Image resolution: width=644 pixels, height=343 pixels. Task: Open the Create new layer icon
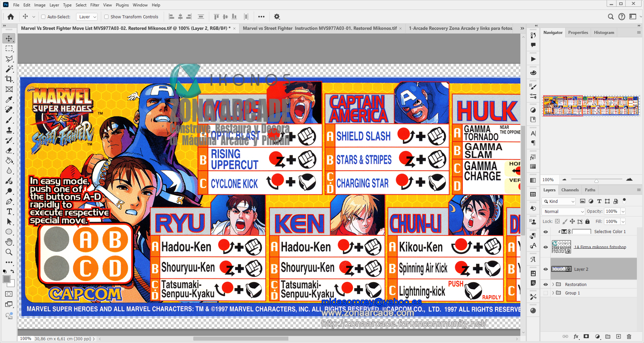(x=619, y=337)
